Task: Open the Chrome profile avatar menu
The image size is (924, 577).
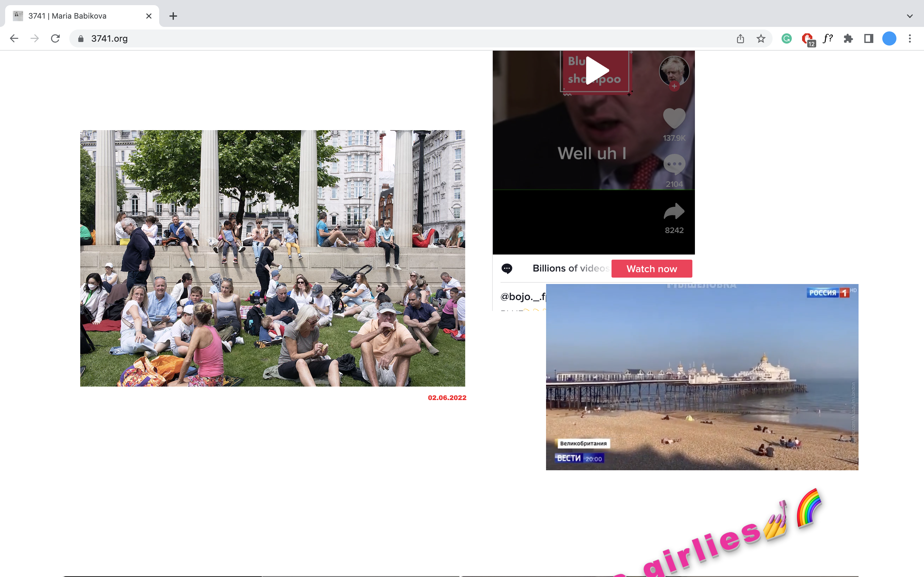Action: tap(889, 38)
